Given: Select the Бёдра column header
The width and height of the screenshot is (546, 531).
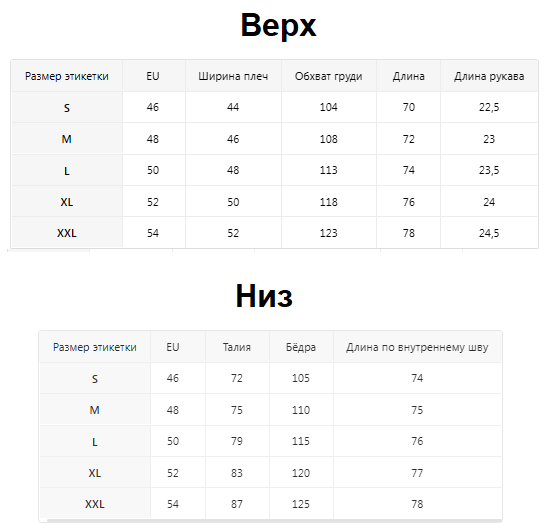Looking at the screenshot, I should pyautogui.click(x=301, y=347).
